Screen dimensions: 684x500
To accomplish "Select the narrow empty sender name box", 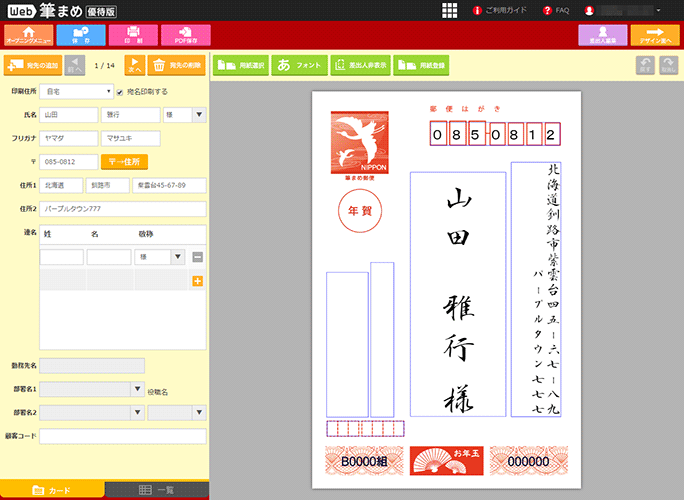I will click(382, 340).
